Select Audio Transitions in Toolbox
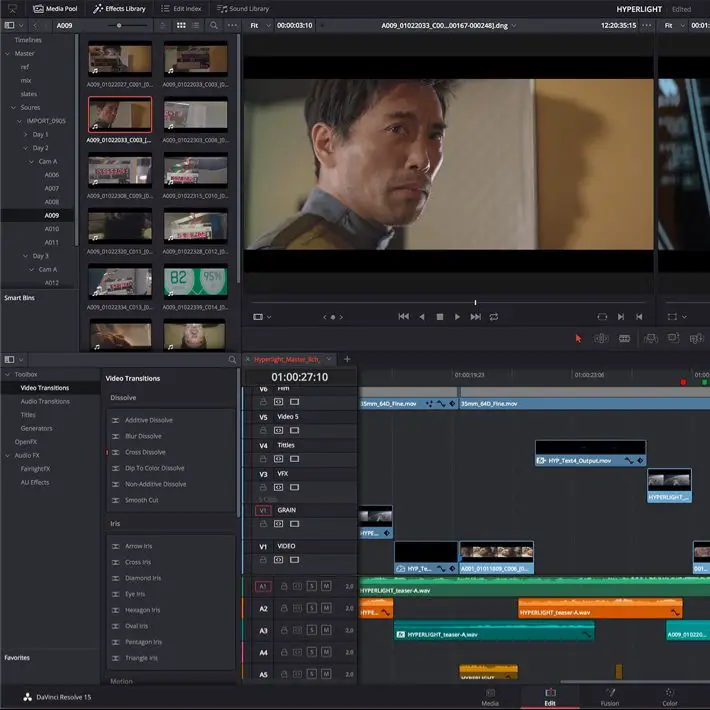 (x=45, y=401)
